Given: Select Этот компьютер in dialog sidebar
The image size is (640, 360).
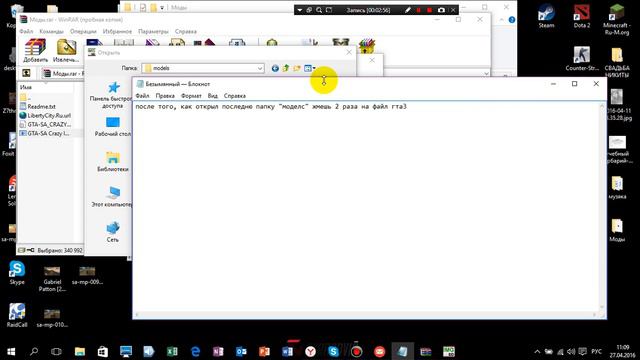Looking at the screenshot, I should 112,197.
